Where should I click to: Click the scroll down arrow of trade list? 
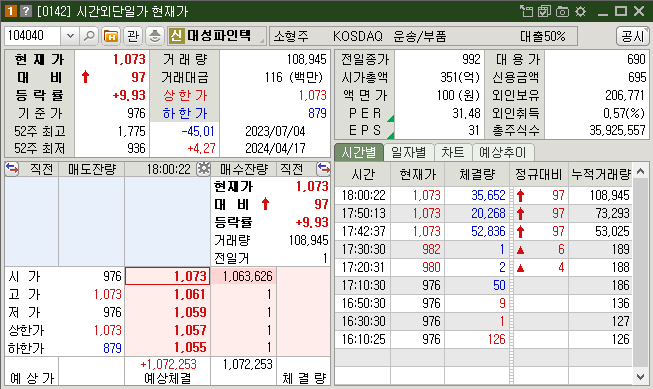click(x=641, y=377)
